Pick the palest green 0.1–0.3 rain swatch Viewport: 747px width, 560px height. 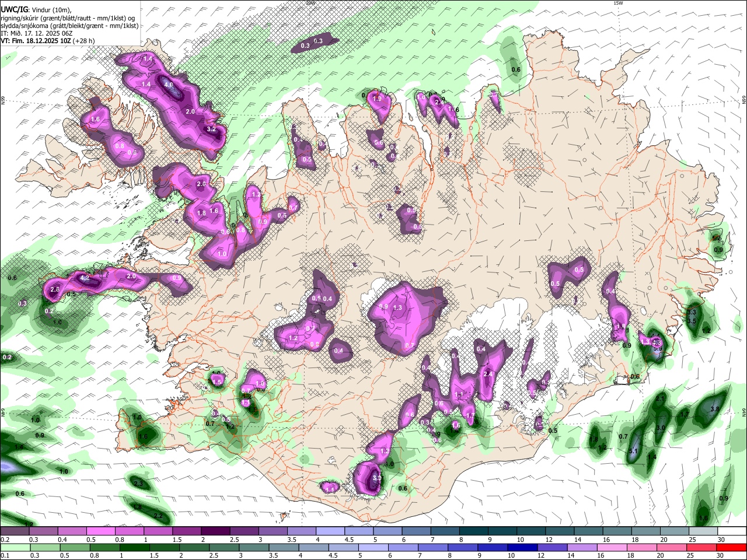pos(16,547)
